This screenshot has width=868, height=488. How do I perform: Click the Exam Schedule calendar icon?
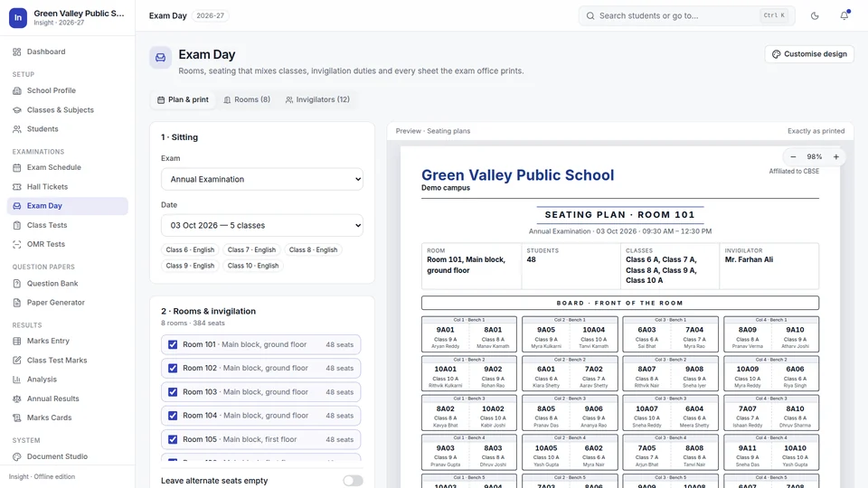click(x=17, y=168)
